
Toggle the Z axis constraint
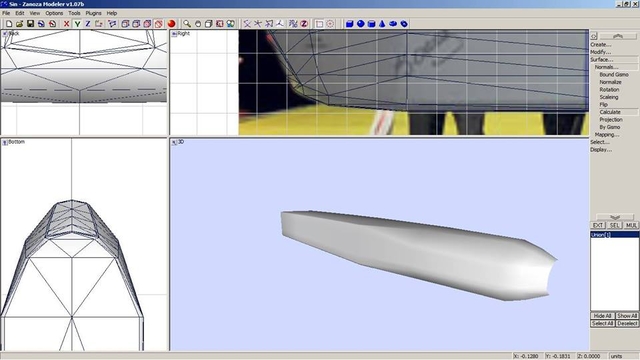pyautogui.click(x=87, y=24)
